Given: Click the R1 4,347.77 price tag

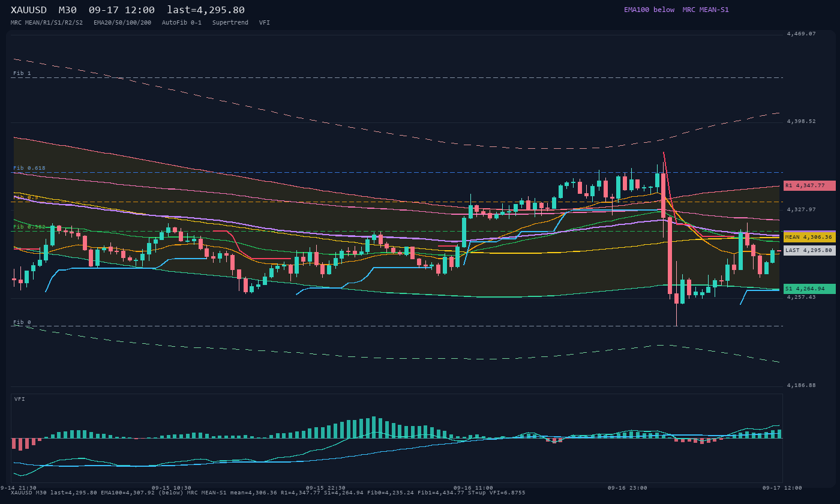Looking at the screenshot, I should (x=809, y=185).
